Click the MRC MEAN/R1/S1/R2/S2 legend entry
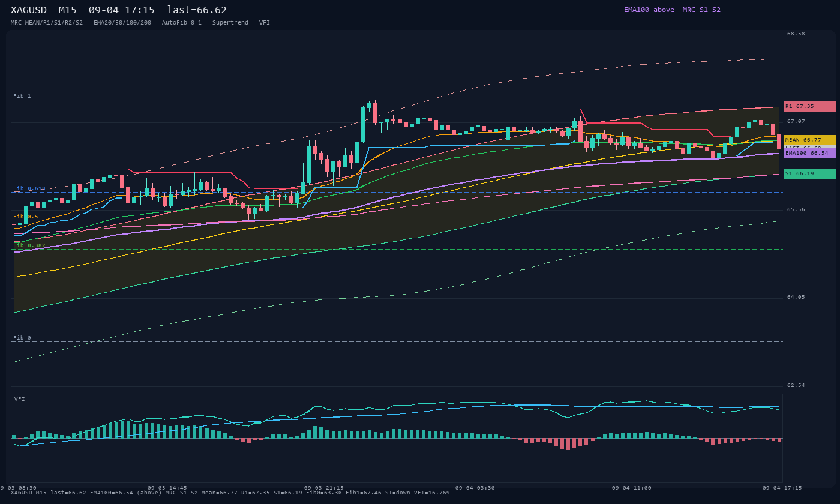 pos(47,23)
